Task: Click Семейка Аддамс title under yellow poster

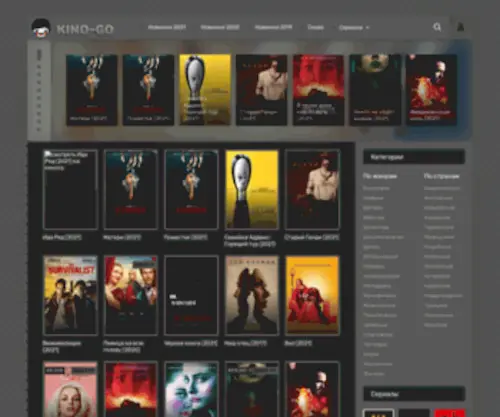Action: pos(250,241)
